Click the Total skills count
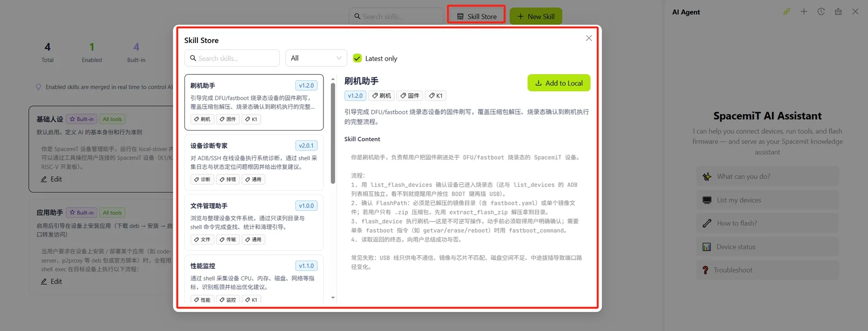The image size is (868, 331). pos(47,47)
